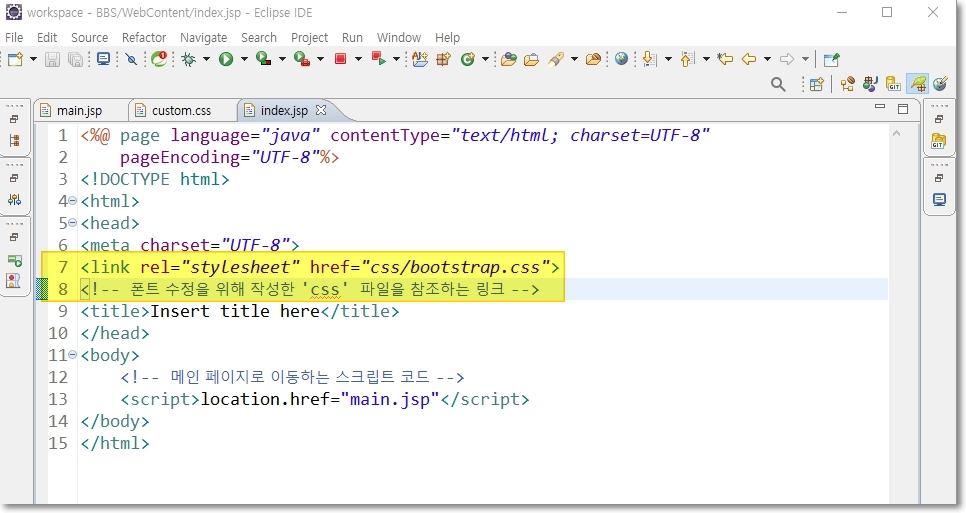Click the editor scrollbar up arrow

click(x=896, y=133)
